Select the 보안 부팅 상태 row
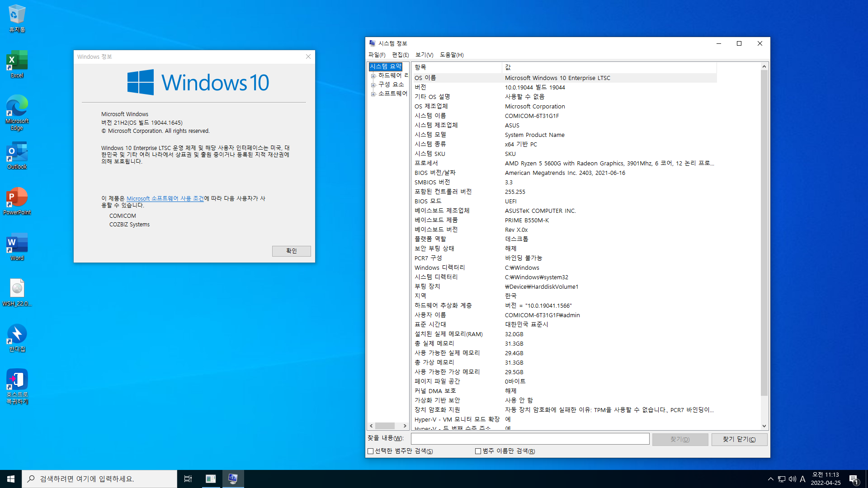Image resolution: width=868 pixels, height=488 pixels. [564, 249]
